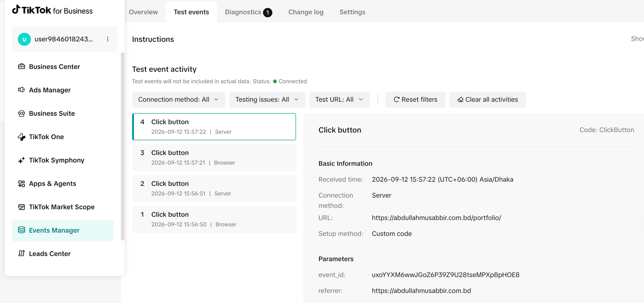Select Events Manager in the sidebar
The height and width of the screenshot is (303, 644).
[x=63, y=230]
